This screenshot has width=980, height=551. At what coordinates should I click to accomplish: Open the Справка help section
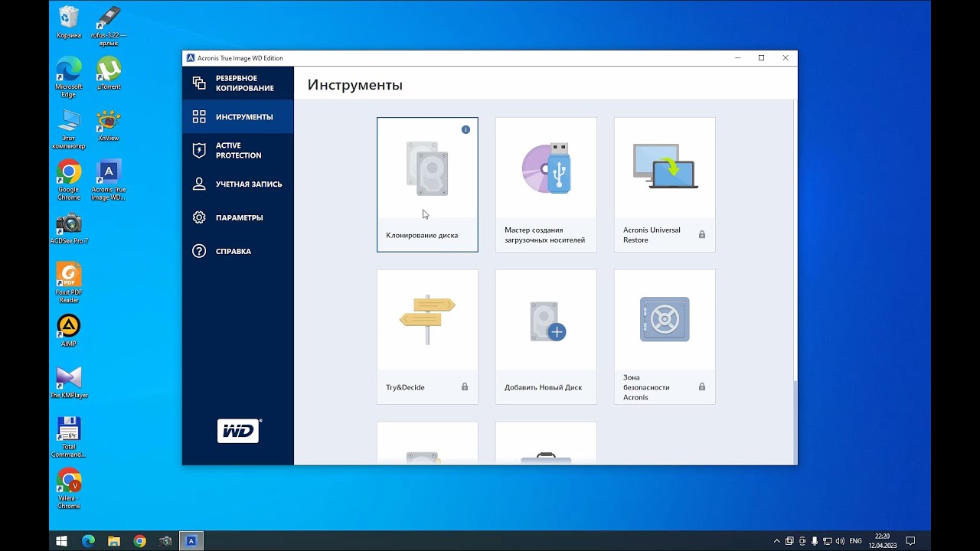(x=238, y=251)
